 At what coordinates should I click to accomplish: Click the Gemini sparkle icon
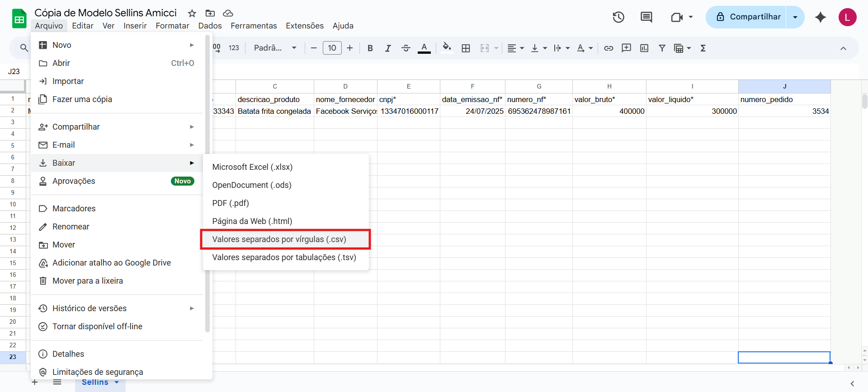point(820,17)
